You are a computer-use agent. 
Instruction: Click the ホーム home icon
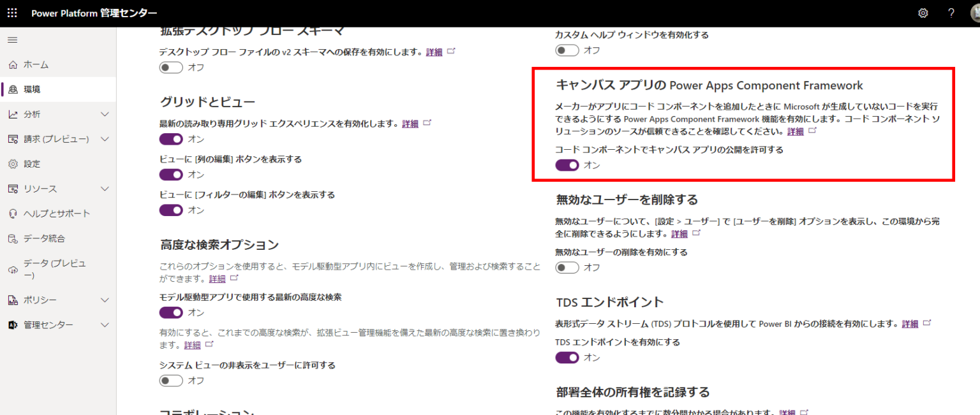click(x=13, y=65)
